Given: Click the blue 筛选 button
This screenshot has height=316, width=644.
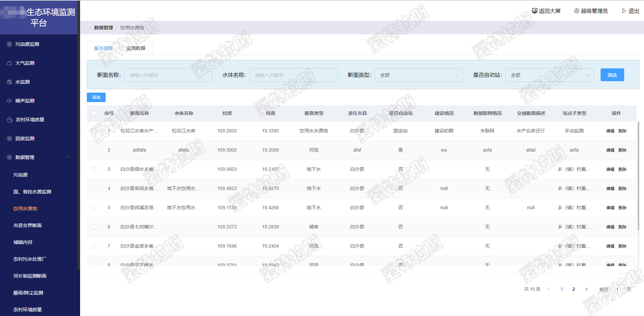Looking at the screenshot, I should (x=612, y=75).
